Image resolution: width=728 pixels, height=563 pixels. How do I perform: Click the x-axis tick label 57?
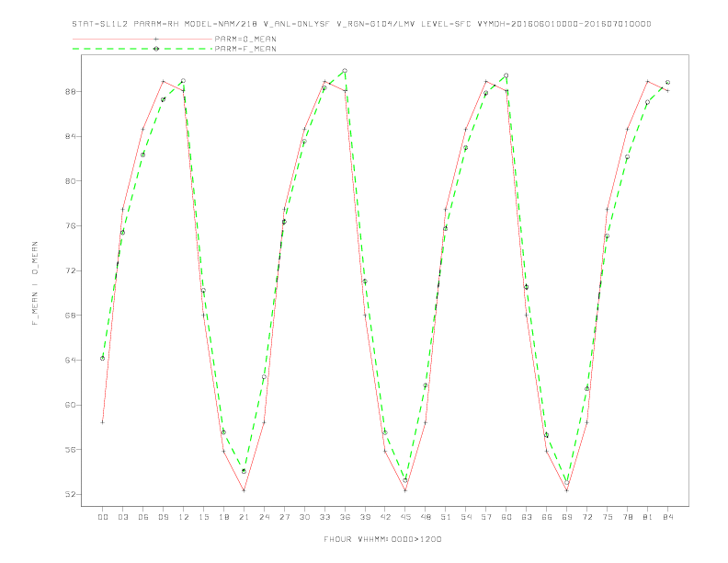(x=486, y=517)
